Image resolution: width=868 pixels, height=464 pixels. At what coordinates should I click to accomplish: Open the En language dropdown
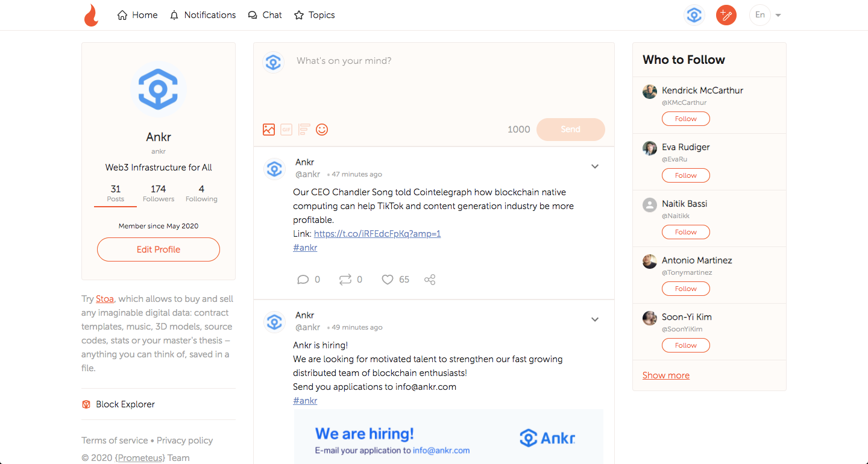766,15
